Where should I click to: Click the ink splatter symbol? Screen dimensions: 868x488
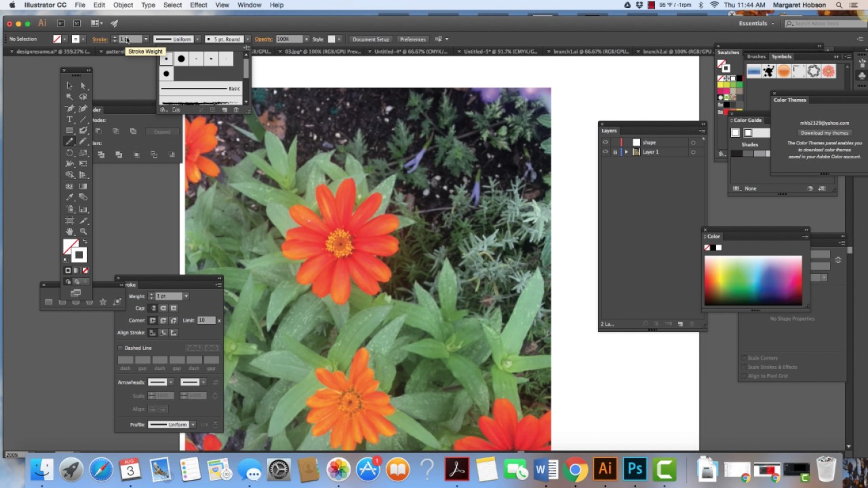(768, 71)
